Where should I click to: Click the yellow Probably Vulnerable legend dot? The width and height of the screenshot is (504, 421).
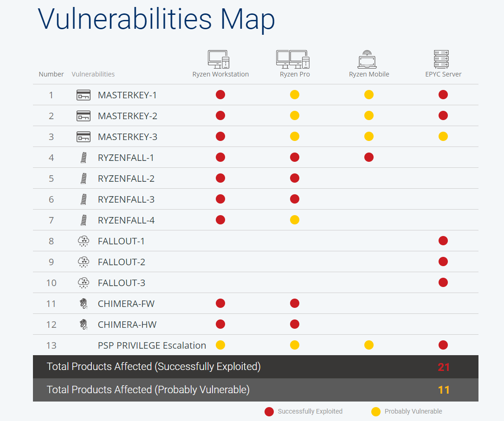376,412
